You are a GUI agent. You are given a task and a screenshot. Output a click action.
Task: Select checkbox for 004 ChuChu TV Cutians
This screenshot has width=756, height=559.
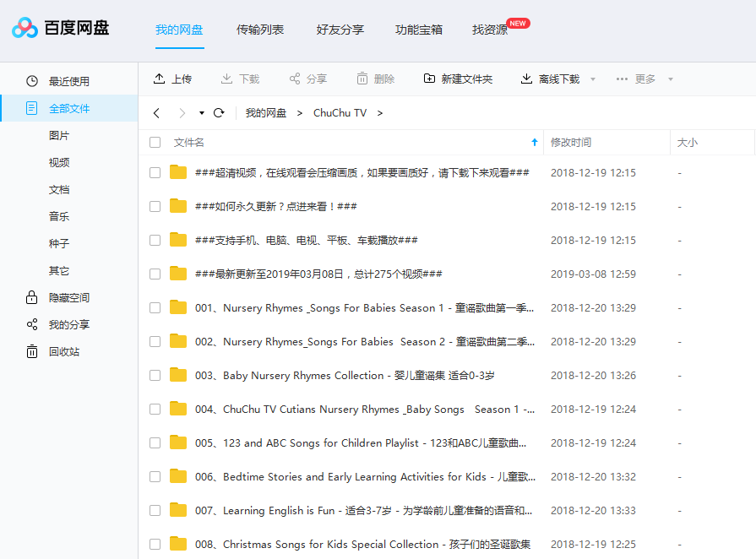155,409
